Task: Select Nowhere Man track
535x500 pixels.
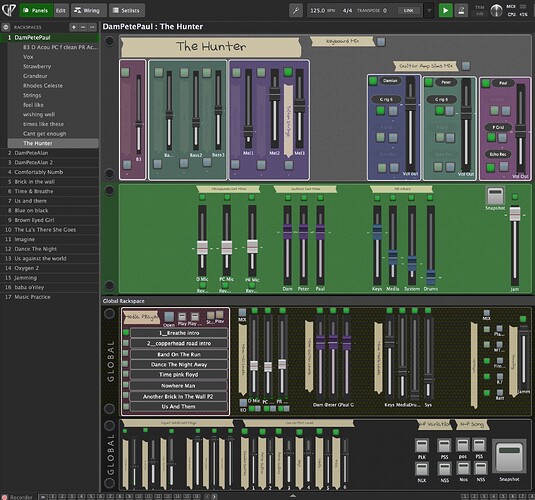Action: pyautogui.click(x=179, y=386)
